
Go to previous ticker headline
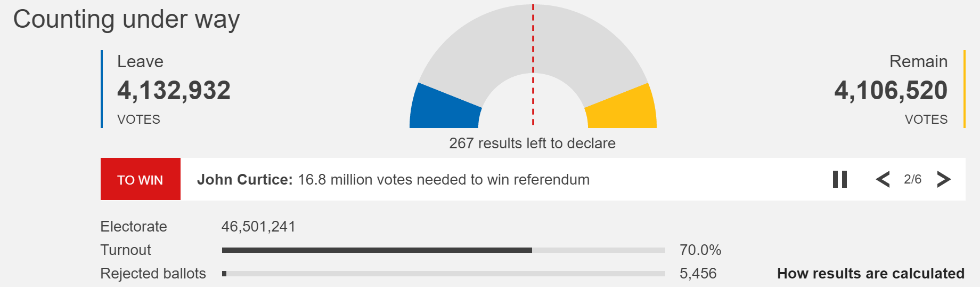pos(883,179)
